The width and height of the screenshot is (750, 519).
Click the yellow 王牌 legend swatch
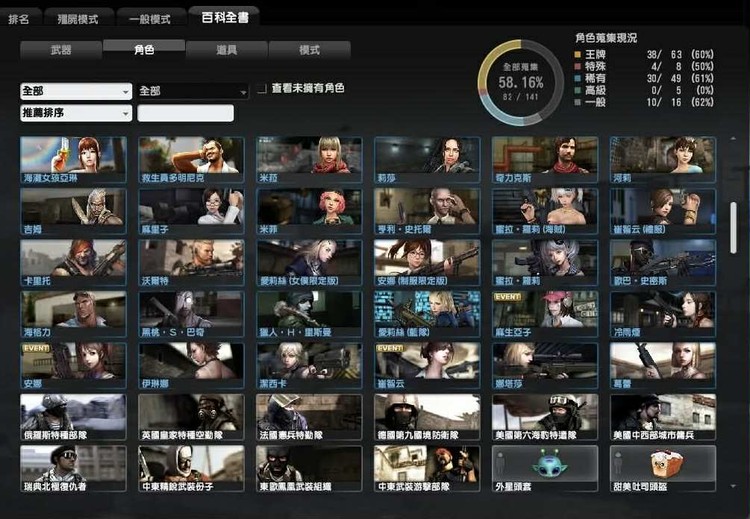(x=578, y=55)
